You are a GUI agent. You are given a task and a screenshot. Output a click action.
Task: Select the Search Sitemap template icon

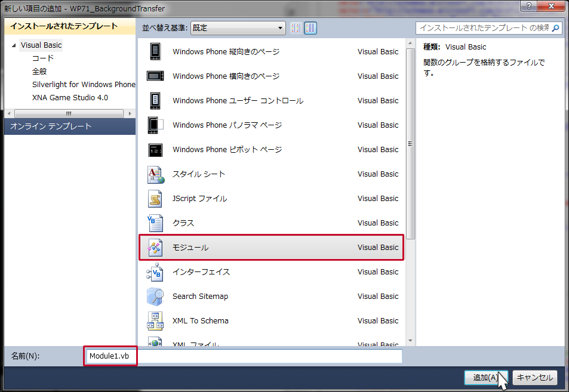coord(155,297)
